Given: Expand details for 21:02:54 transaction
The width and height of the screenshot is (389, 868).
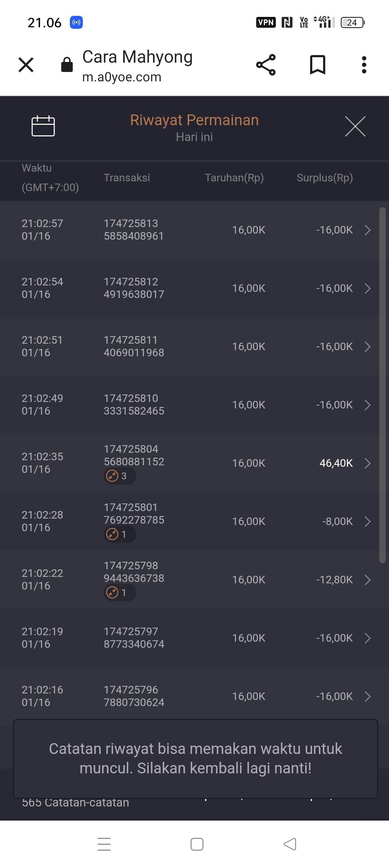Looking at the screenshot, I should [x=367, y=288].
